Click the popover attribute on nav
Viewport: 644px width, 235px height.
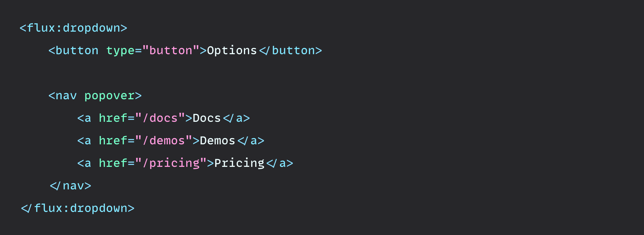click(x=109, y=96)
